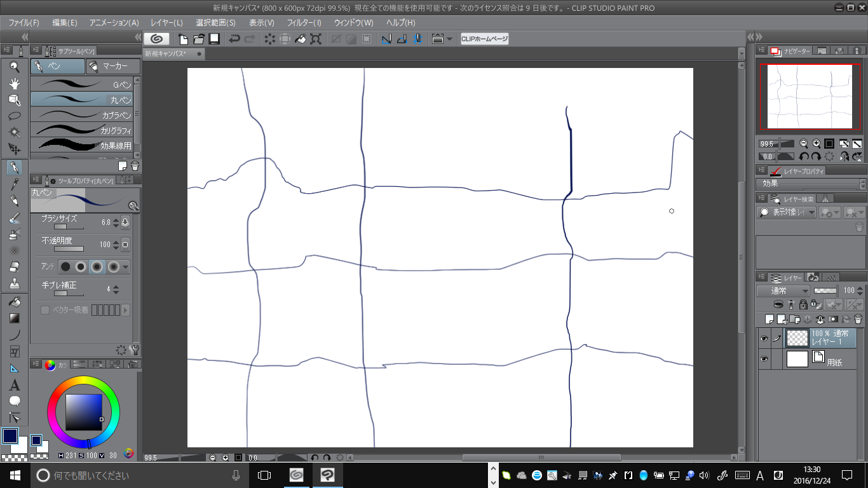Image resolution: width=868 pixels, height=488 pixels.
Task: Select the Eyedropper tool
Action: [x=15, y=184]
